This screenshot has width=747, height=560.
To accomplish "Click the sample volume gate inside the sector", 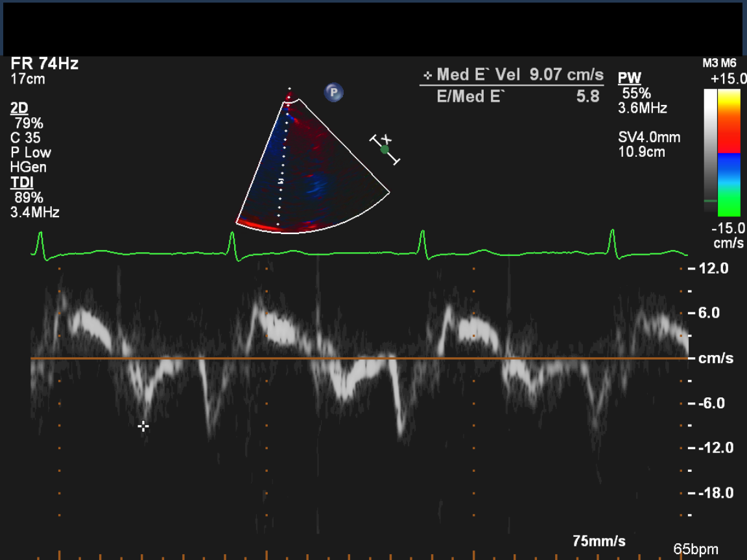I will tap(281, 182).
